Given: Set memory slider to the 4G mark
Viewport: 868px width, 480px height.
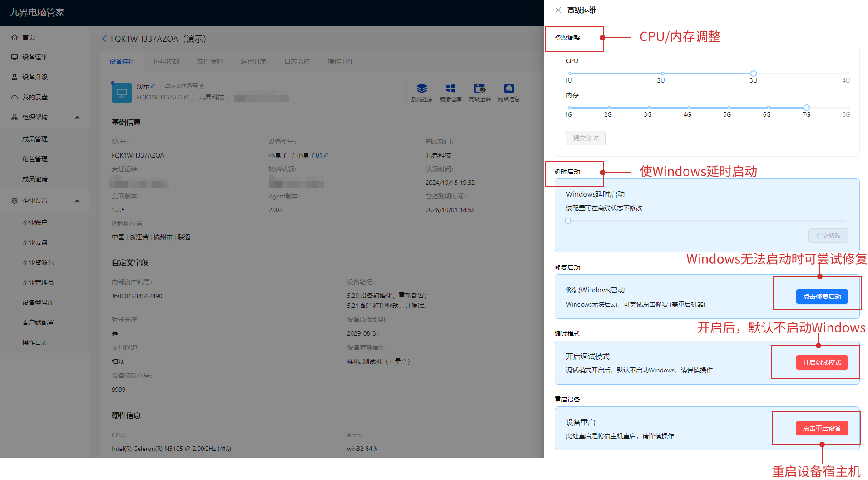Looking at the screenshot, I should [x=687, y=108].
